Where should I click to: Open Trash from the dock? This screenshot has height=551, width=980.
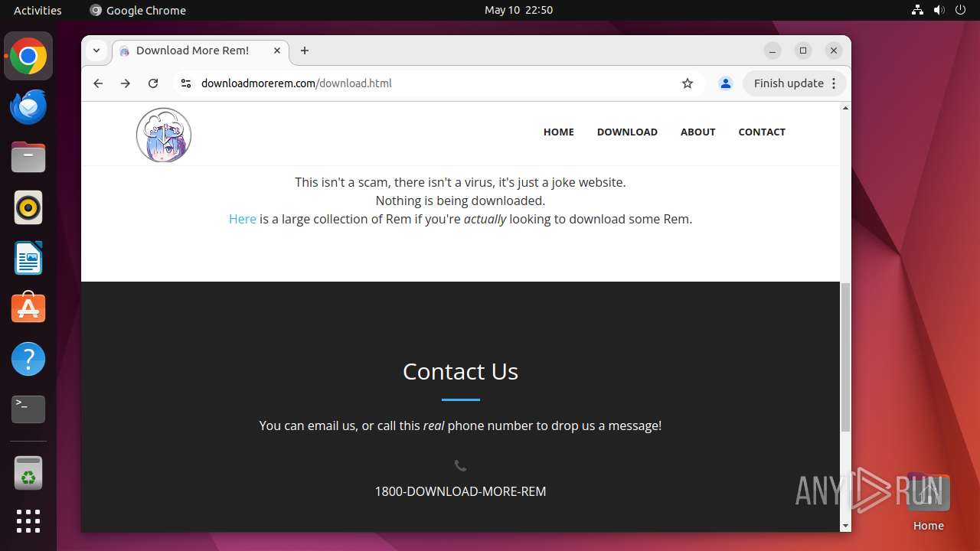pos(28,473)
